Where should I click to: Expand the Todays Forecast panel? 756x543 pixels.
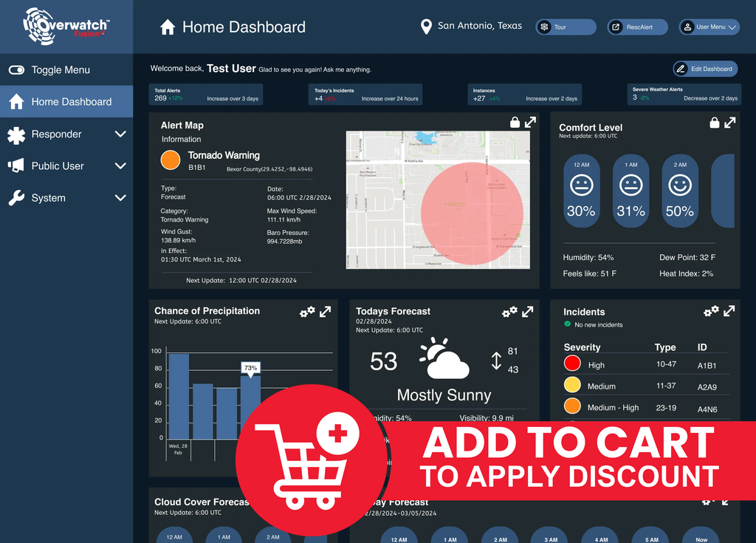coord(528,312)
